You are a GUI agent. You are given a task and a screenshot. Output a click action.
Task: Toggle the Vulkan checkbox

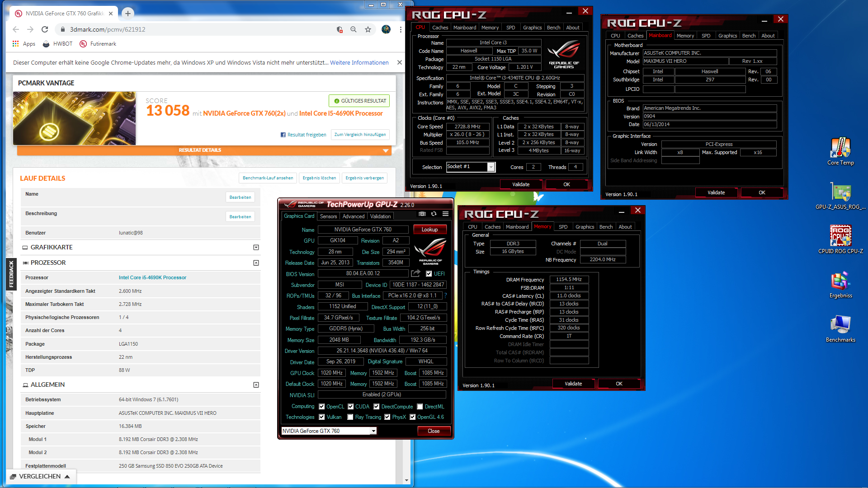[x=321, y=417]
